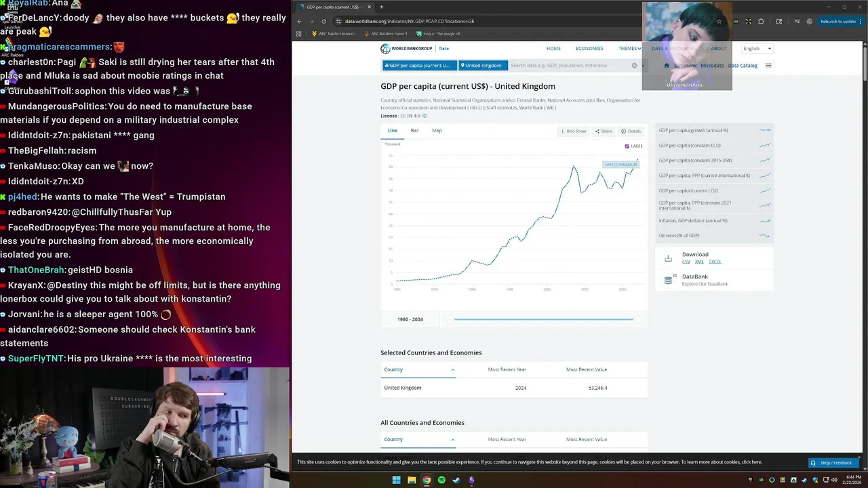Image resolution: width=868 pixels, height=488 pixels.
Task: Download the data as EXCEL
Action: pos(715,262)
